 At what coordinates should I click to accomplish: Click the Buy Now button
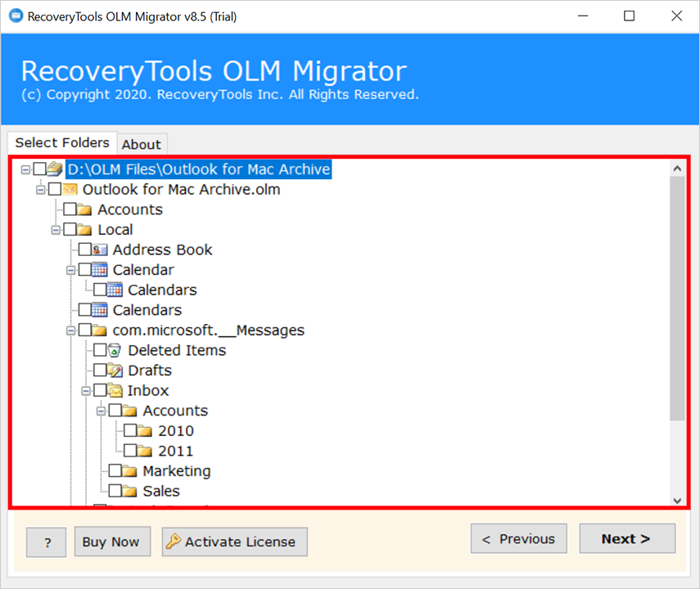(112, 542)
